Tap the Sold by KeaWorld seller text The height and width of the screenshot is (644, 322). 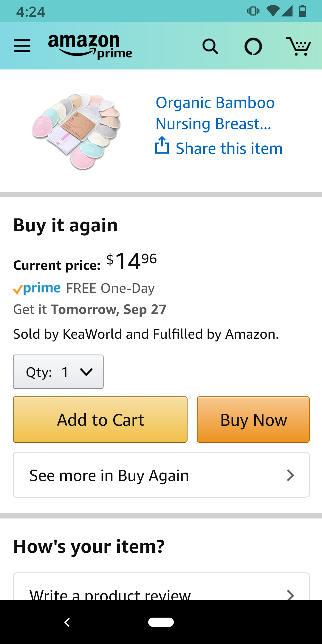click(x=146, y=334)
